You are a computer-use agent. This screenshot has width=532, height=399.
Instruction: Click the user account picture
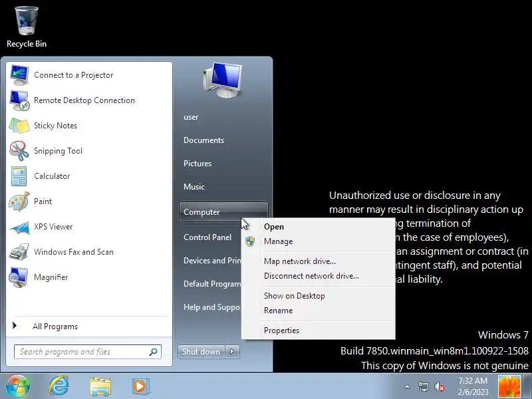[223, 80]
